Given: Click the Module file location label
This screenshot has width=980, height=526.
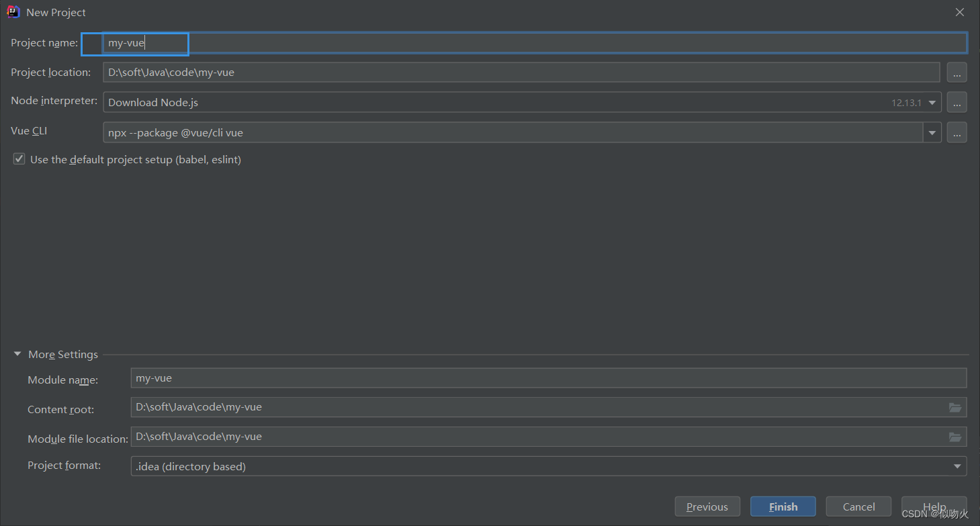Looking at the screenshot, I should [x=78, y=439].
